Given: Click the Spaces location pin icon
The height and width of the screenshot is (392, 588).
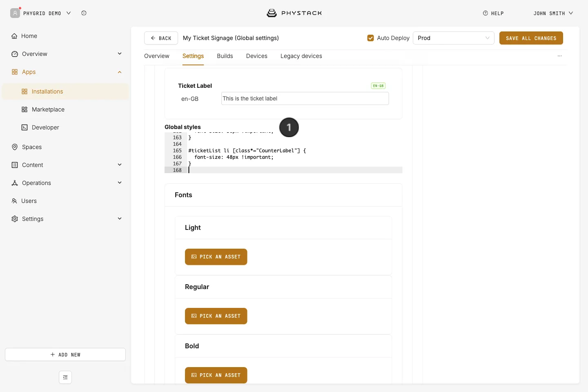Looking at the screenshot, I should point(15,147).
